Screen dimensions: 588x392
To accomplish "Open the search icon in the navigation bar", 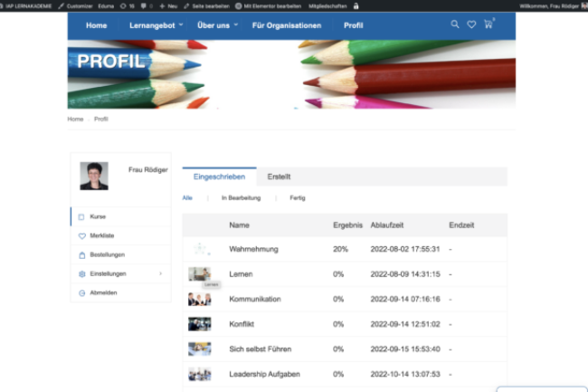I will 455,24.
